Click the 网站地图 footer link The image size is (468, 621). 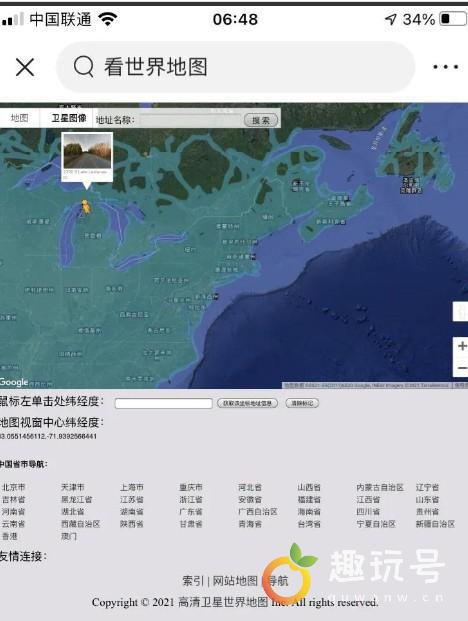click(235, 581)
